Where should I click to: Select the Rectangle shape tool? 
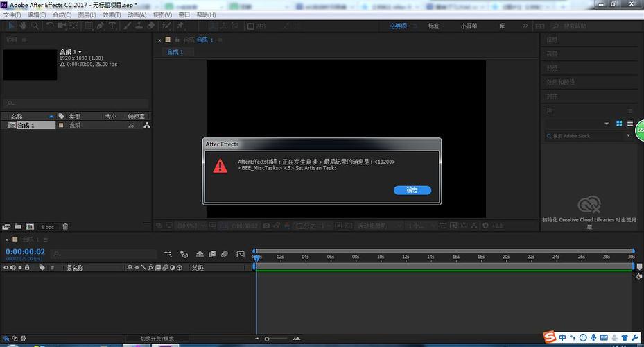[x=88, y=26]
